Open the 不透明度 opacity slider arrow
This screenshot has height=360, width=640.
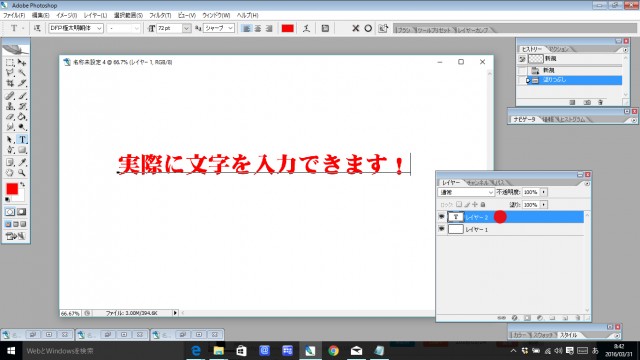click(x=543, y=192)
